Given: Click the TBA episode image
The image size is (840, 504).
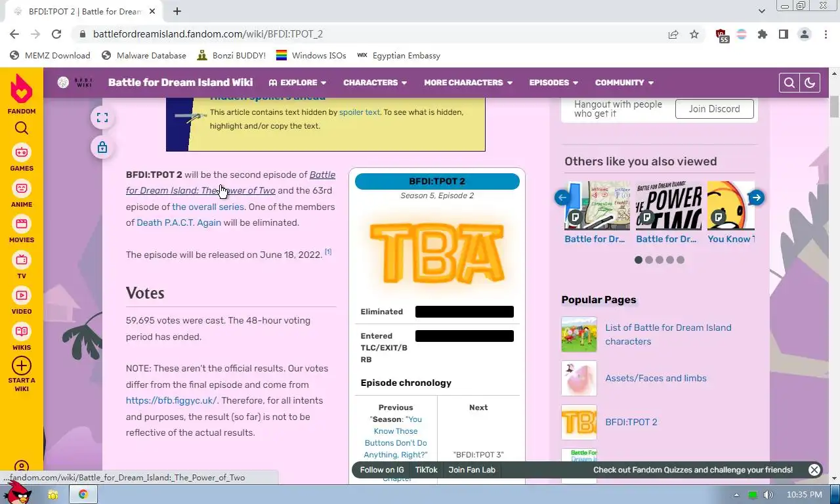Looking at the screenshot, I should point(437,252).
